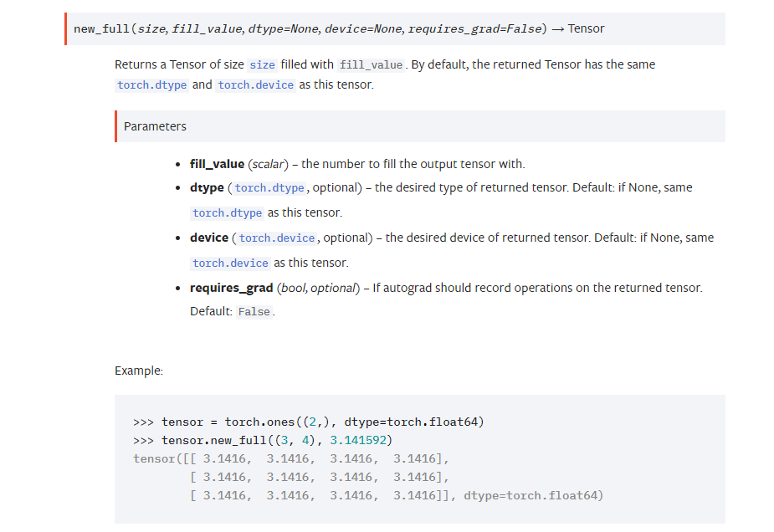Select the device parameter name
This screenshot has height=532, width=774.
click(209, 238)
